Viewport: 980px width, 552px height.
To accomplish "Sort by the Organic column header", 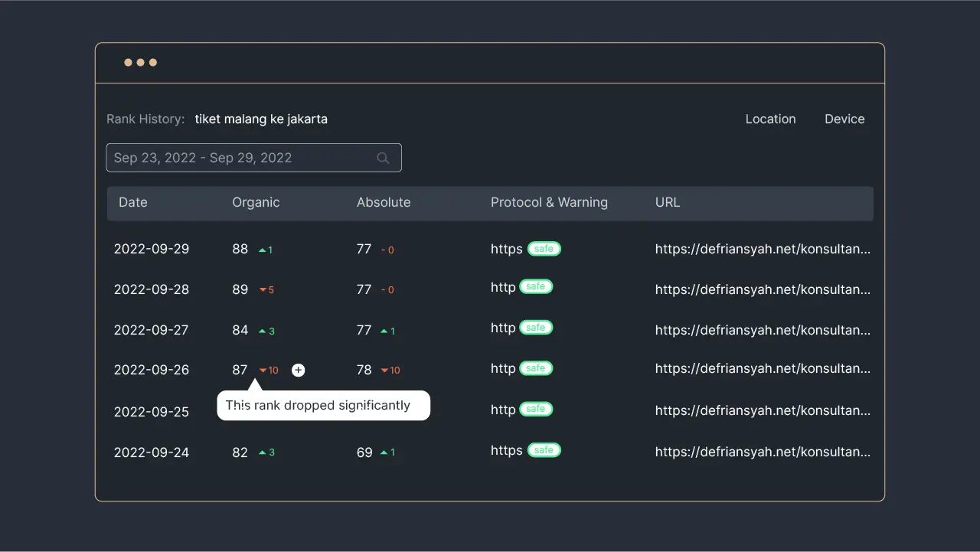I will 256,203.
